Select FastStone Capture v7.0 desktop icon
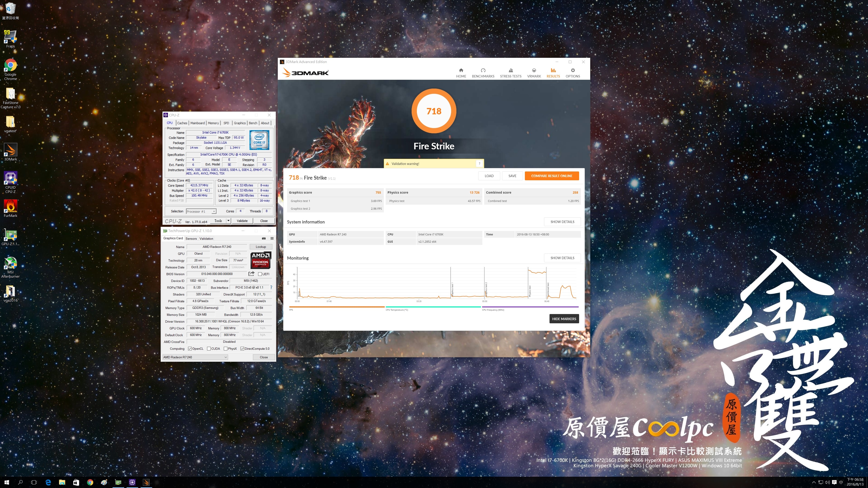The image size is (868, 488). click(x=10, y=98)
